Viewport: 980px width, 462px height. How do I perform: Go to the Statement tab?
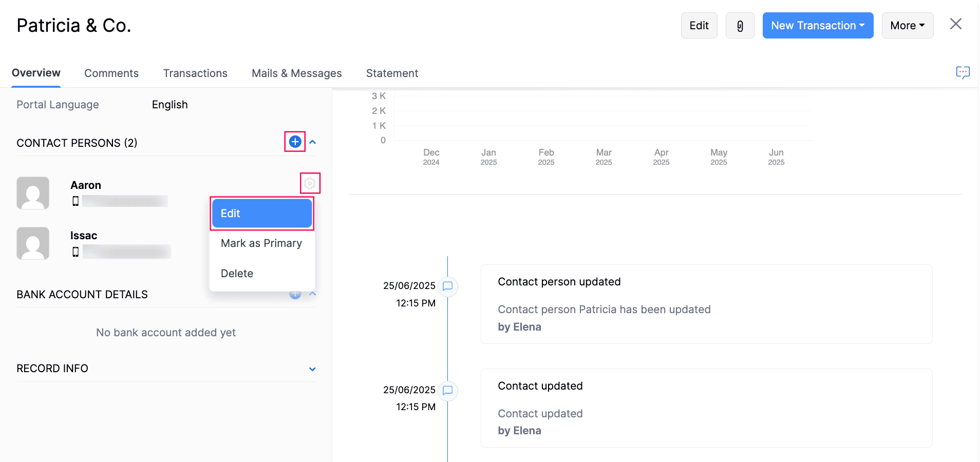(392, 73)
